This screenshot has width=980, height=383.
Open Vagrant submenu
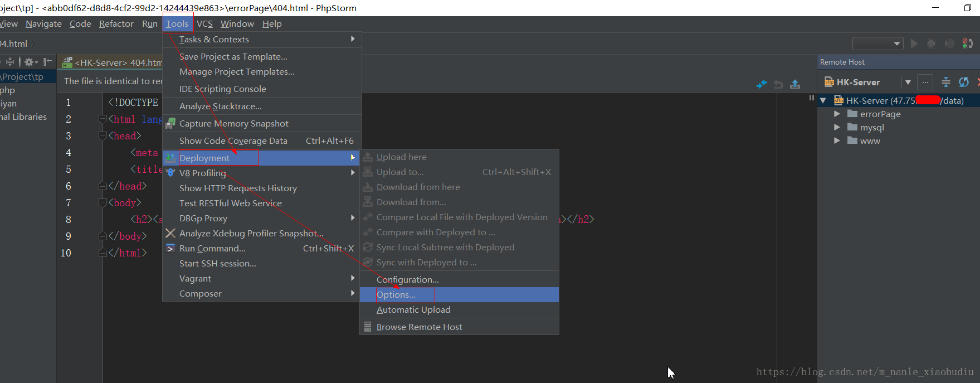pos(262,278)
